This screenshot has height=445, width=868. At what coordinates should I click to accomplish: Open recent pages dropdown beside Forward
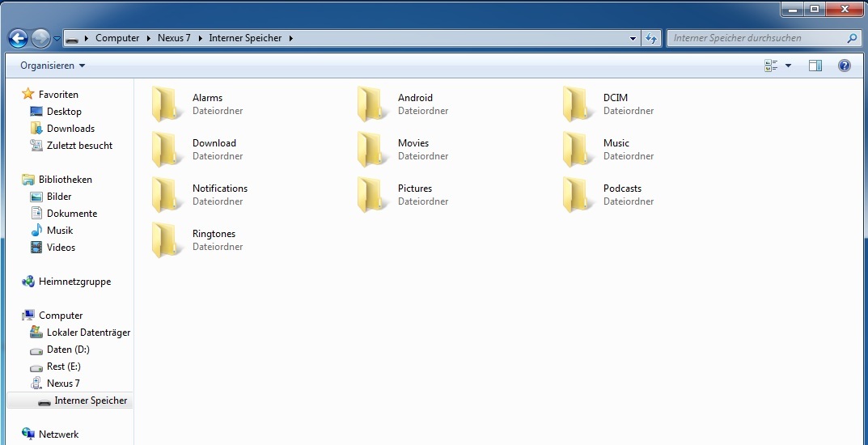57,40
